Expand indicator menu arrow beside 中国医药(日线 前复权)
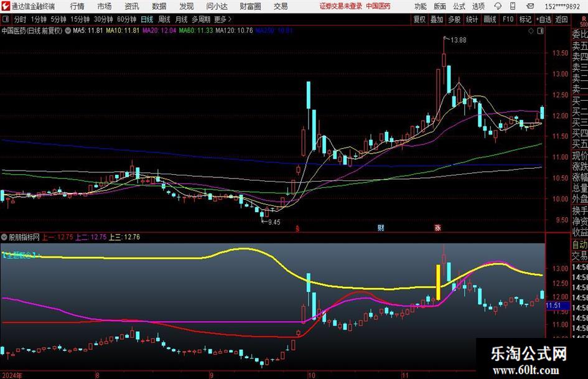Image resolution: width=588 pixels, height=379 pixels. 68,30
